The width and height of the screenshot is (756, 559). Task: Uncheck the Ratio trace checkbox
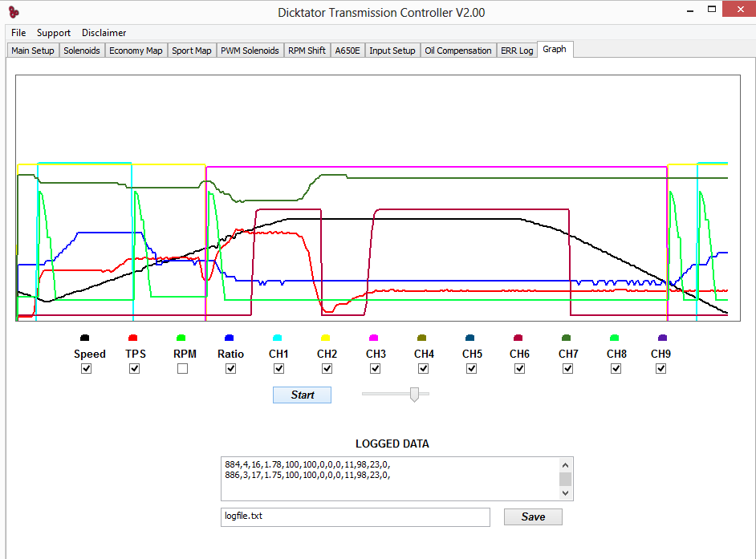click(x=231, y=369)
